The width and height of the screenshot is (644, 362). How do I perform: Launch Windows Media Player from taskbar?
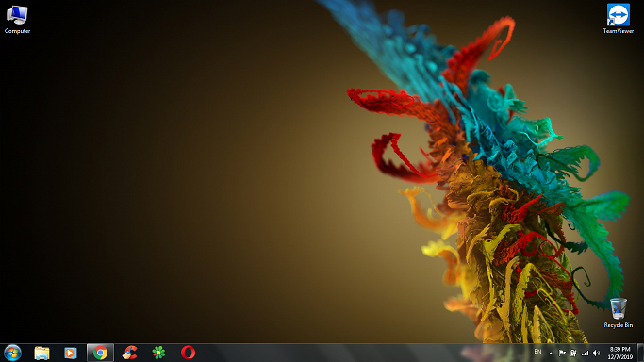click(70, 353)
